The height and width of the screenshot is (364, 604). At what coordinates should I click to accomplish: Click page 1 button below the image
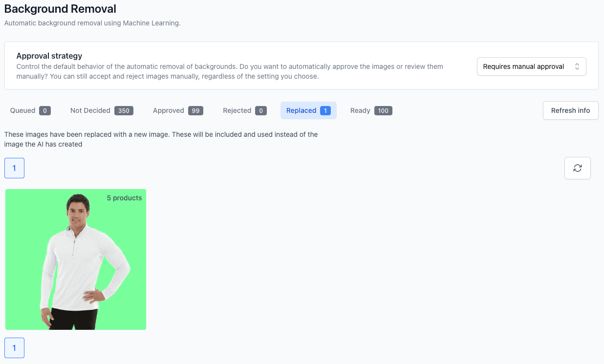click(x=14, y=348)
